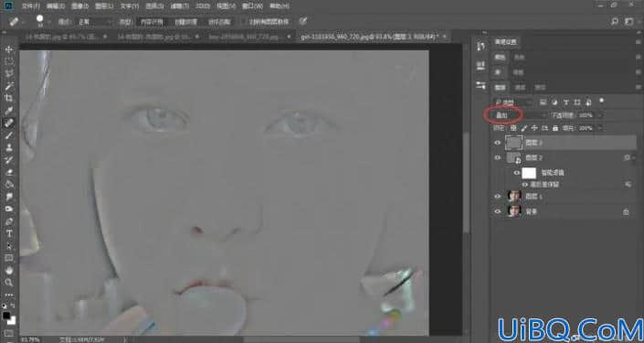Hide the top layer 图层 3
Image resolution: width=644 pixels, height=343 pixels.
pos(497,143)
